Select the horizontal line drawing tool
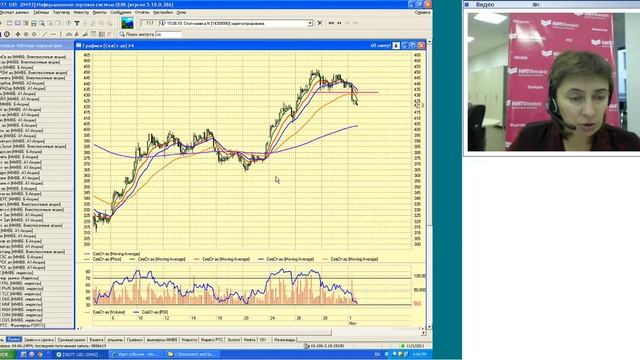 coord(53,34)
